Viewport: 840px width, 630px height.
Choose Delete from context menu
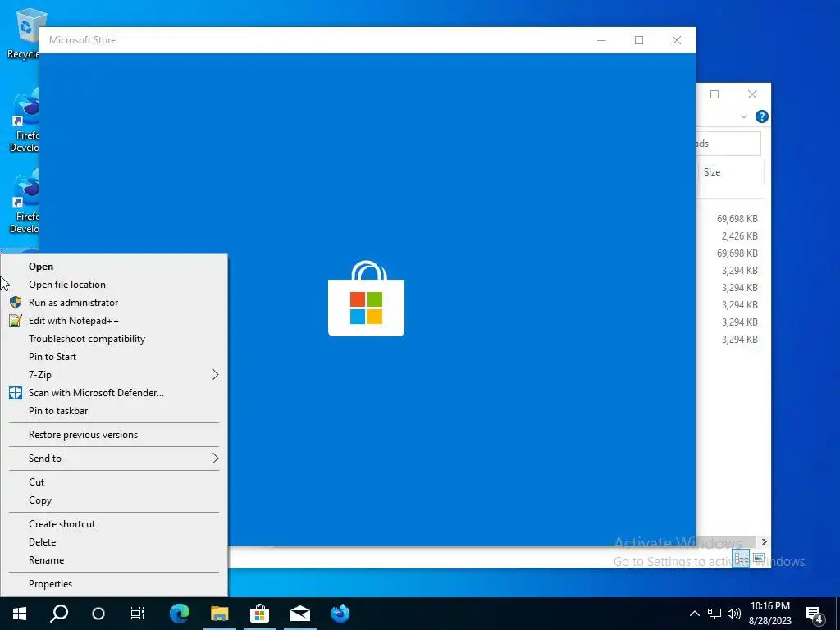click(43, 542)
